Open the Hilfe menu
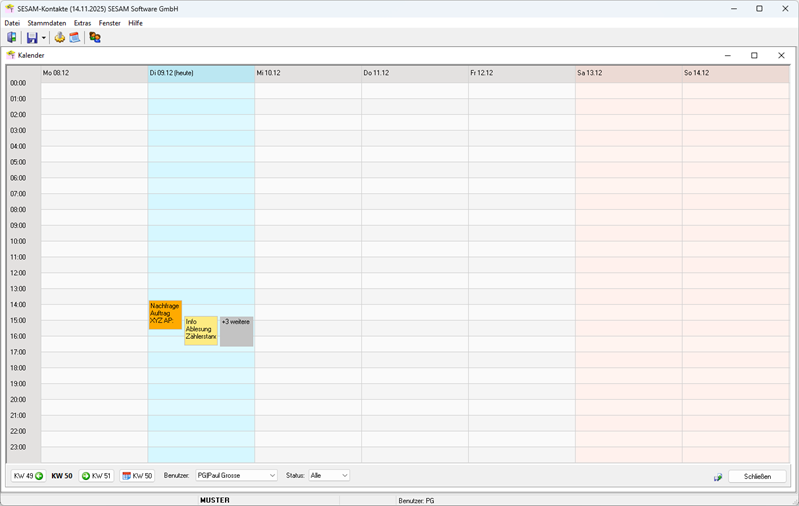Screen dimensions: 799x506 136,23
